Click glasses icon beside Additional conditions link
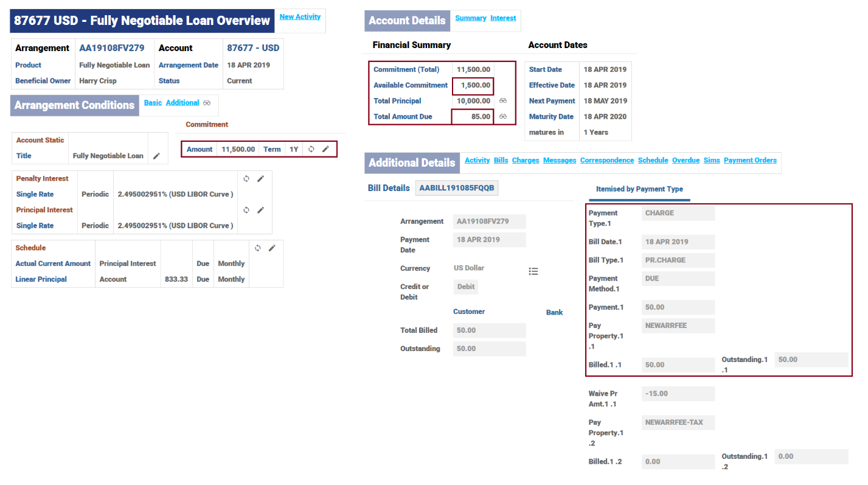Screen dimensions: 868x485 coord(207,103)
